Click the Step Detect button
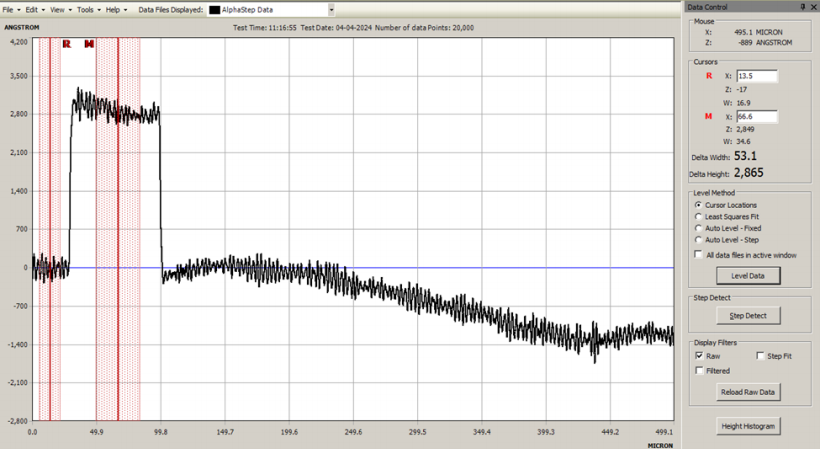Image resolution: width=820 pixels, height=449 pixels. point(748,316)
